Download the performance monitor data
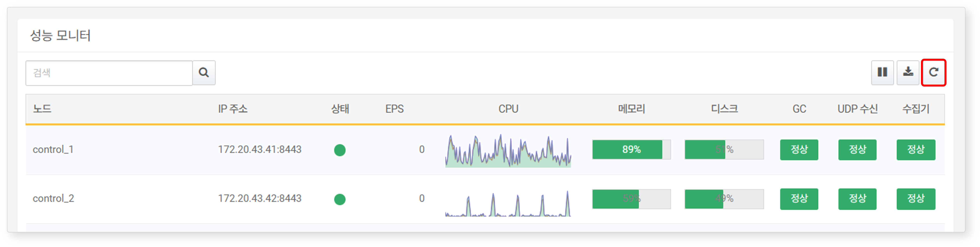Image resolution: width=980 pixels, height=247 pixels. pos(908,73)
